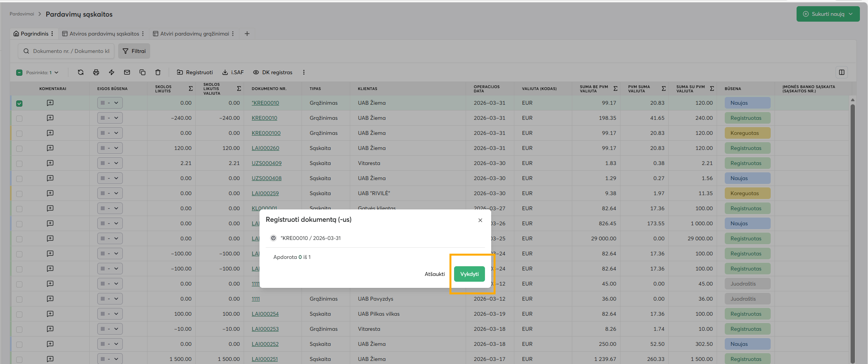Click the vertical scrollbar of the table
This screenshot has height=364, width=868.
[x=853, y=232]
